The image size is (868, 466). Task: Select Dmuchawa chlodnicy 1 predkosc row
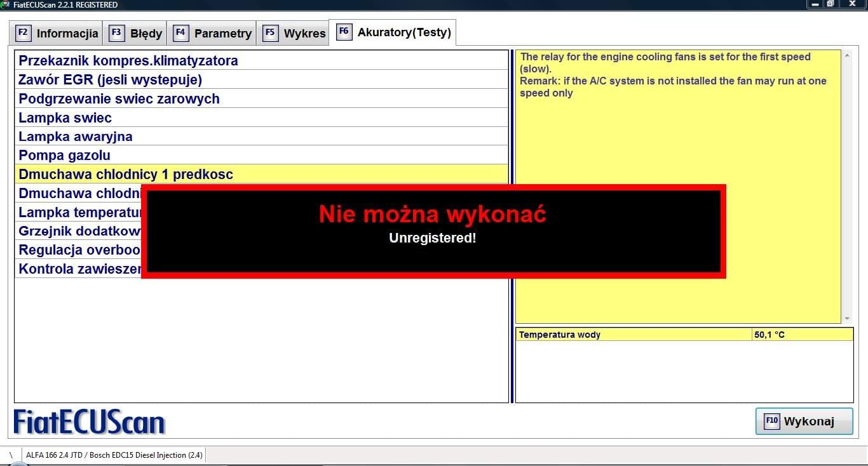261,174
